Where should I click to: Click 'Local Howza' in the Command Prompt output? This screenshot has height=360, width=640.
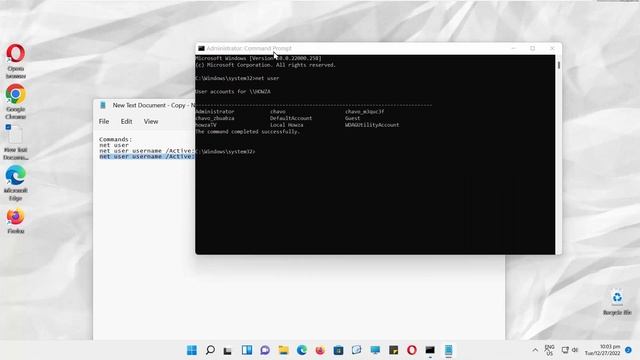287,125
